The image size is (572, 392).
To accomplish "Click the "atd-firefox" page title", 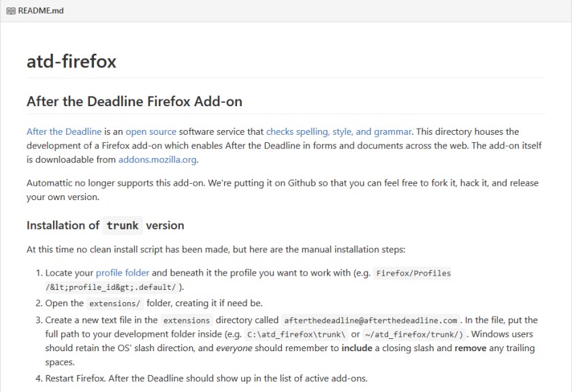I will tap(70, 61).
